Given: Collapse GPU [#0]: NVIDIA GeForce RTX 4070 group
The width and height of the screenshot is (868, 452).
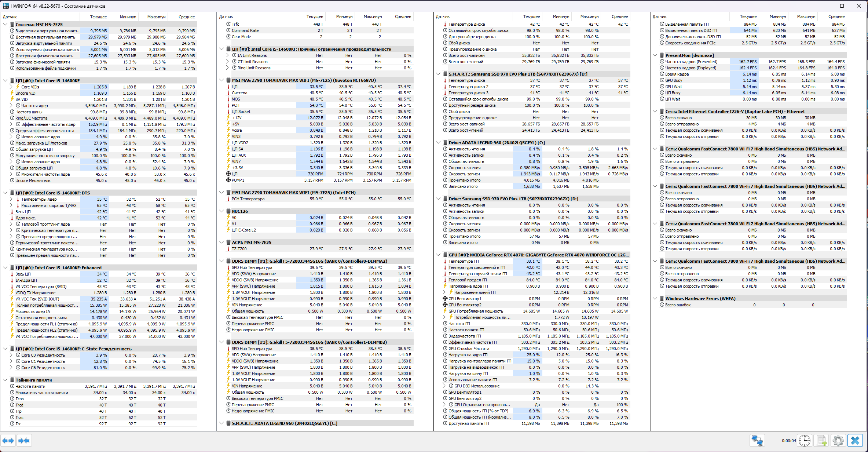Looking at the screenshot, I should 438,255.
